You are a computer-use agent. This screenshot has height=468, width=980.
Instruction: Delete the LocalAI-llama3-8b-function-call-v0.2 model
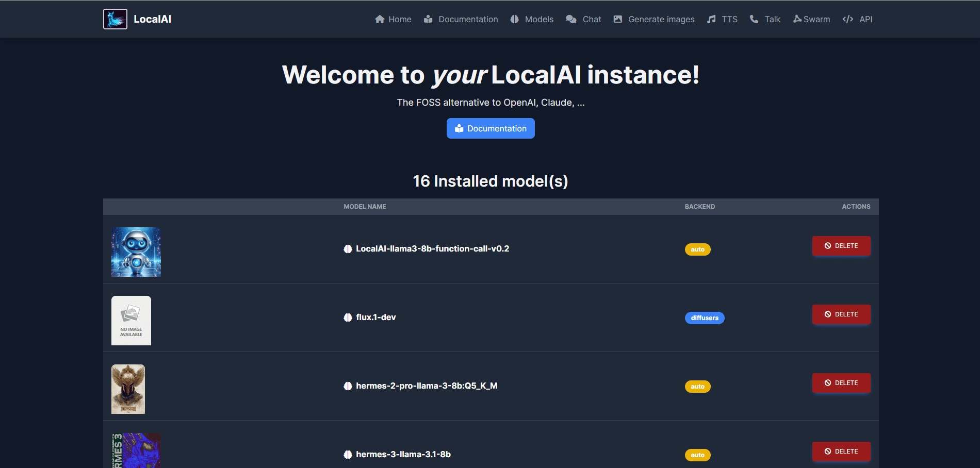(841, 246)
